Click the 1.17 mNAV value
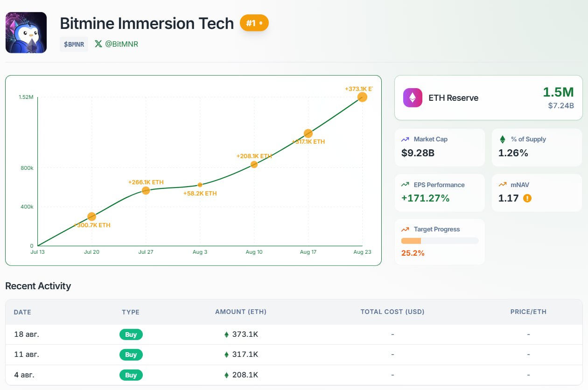This screenshot has width=588, height=390. click(x=509, y=198)
